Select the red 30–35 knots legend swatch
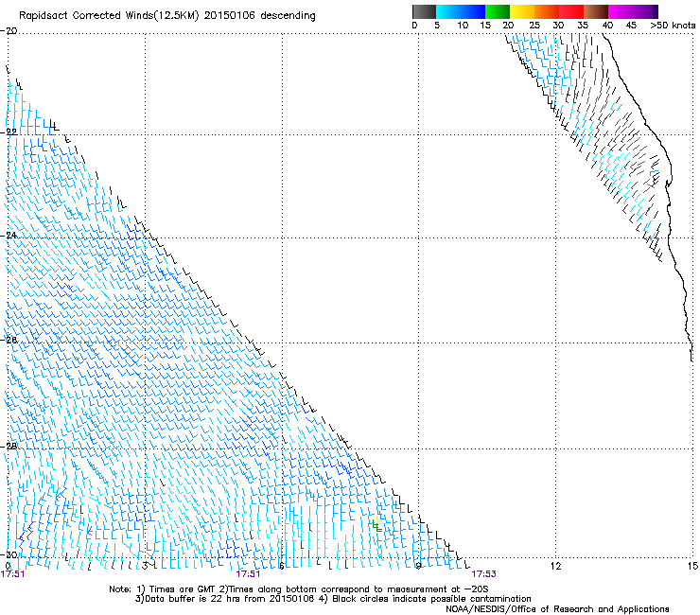The height and width of the screenshot is (615, 700). coord(571,11)
